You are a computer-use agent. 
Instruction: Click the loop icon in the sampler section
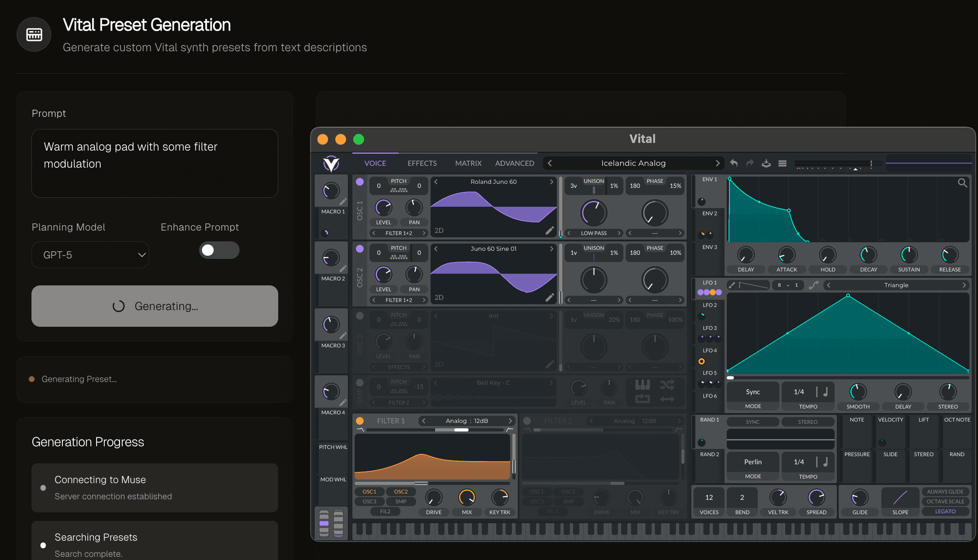pyautogui.click(x=642, y=400)
